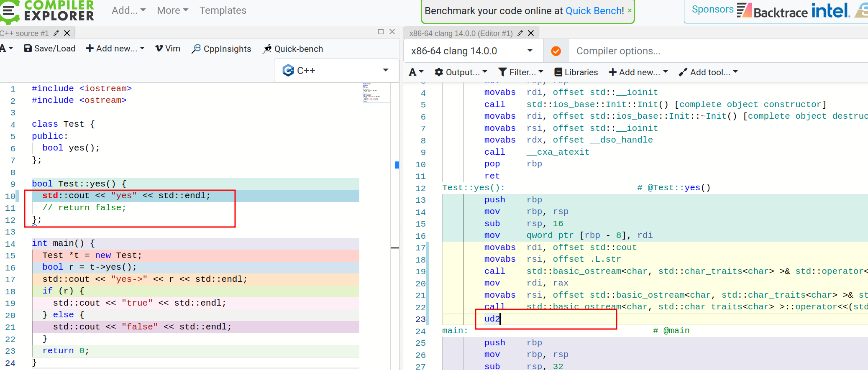The height and width of the screenshot is (370, 868).
Task: Expand the Add tool... dropdown
Action: 708,72
